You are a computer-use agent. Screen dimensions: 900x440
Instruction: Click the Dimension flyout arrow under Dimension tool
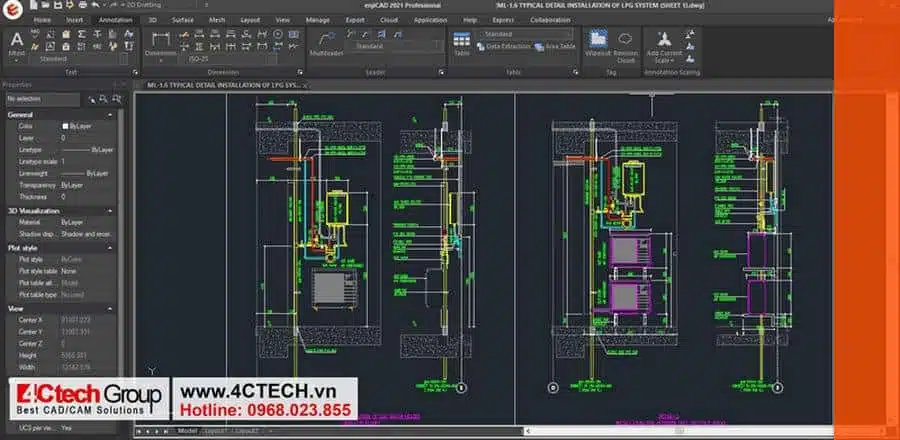161,60
